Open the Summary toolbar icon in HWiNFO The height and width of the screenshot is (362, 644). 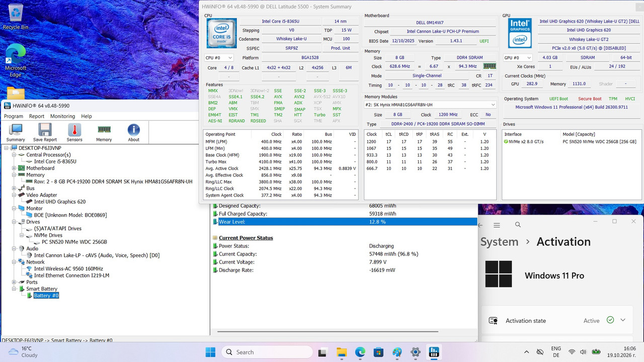click(16, 133)
